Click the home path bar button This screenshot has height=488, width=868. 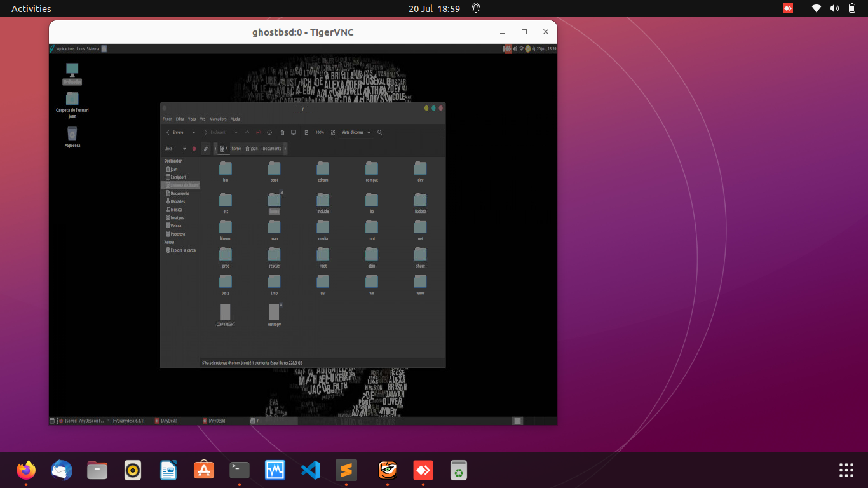(236, 149)
